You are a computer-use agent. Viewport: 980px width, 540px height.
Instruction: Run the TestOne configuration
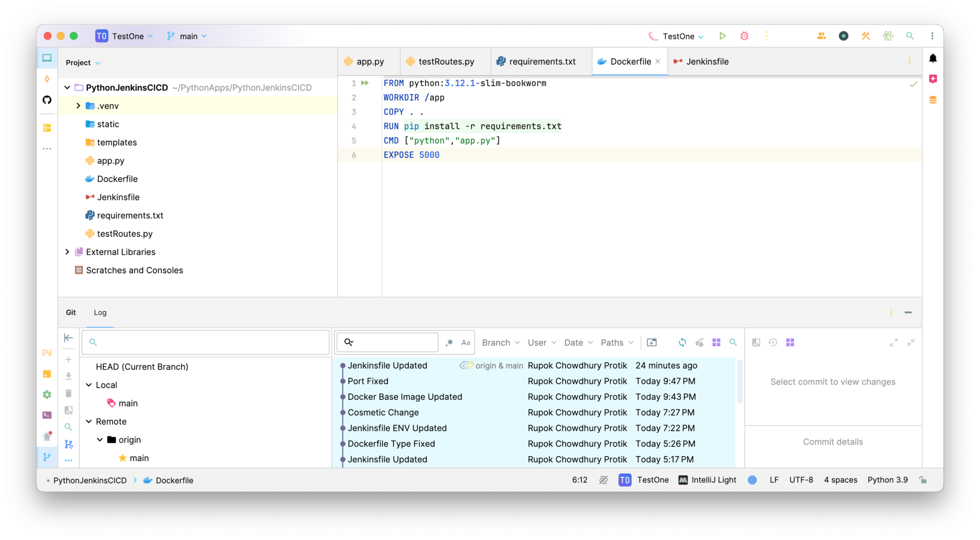point(723,36)
